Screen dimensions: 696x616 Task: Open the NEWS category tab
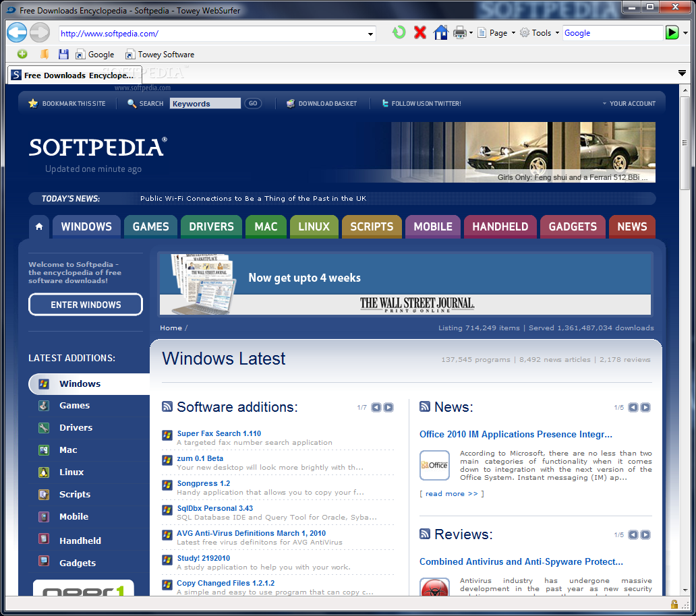[x=632, y=226]
